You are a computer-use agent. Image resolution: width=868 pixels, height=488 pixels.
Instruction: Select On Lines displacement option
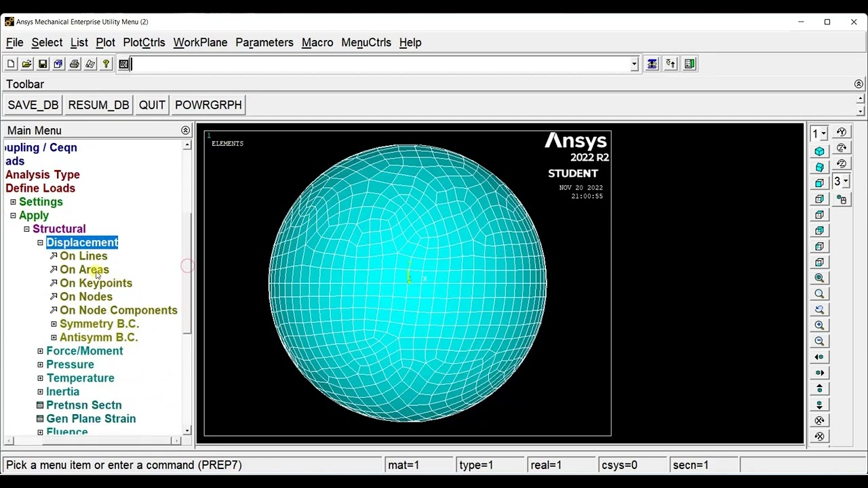(83, 256)
